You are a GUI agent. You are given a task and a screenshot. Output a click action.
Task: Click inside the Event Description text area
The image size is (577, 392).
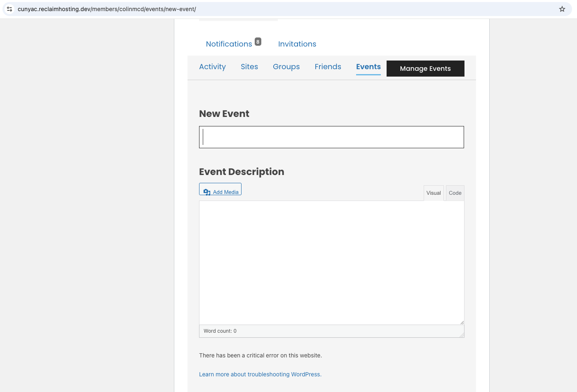[x=331, y=262]
